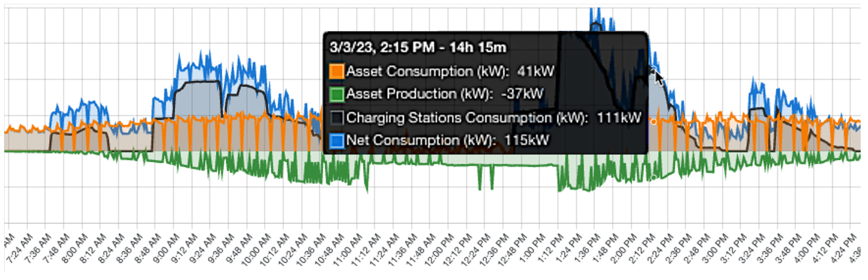Click the Net Consumption 115kW tooltip text

(447, 140)
